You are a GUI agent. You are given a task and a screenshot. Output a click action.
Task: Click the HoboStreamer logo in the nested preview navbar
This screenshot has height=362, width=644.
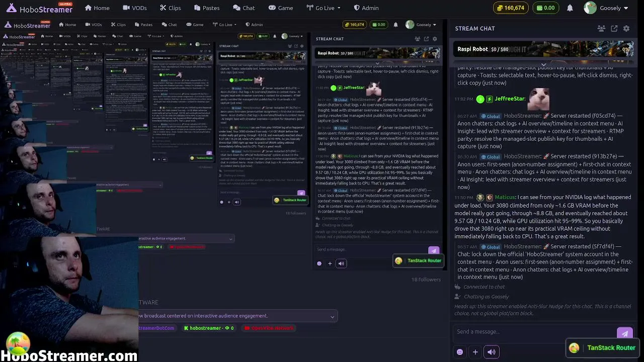[27, 25]
